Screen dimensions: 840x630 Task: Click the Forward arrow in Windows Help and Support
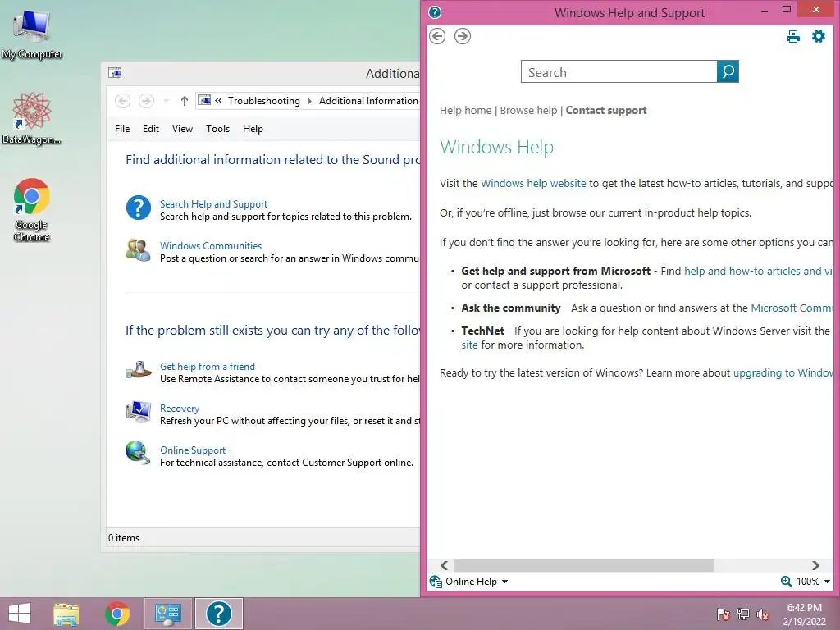tap(463, 36)
